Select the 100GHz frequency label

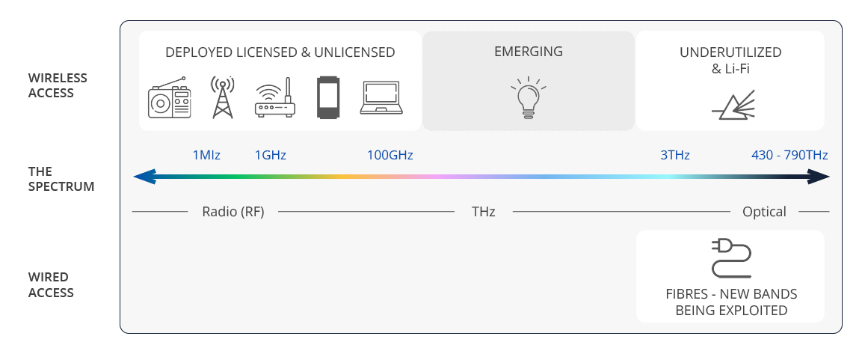pos(390,156)
